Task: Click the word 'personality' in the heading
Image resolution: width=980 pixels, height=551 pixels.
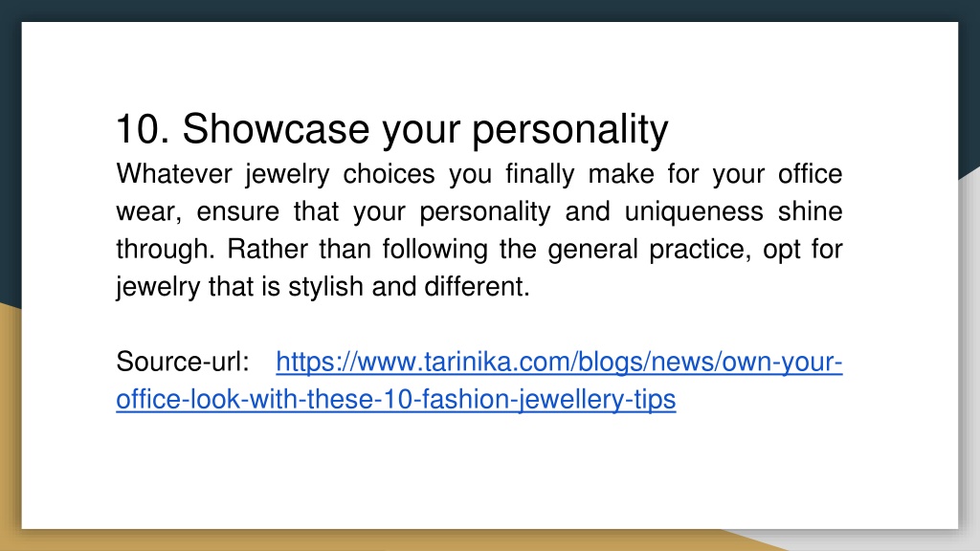Action: point(570,130)
